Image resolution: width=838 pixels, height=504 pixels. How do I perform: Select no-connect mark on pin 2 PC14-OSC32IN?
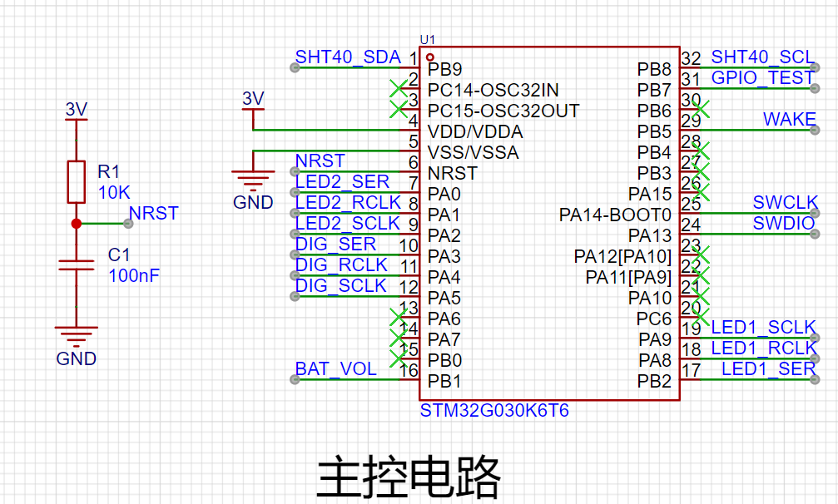[399, 89]
